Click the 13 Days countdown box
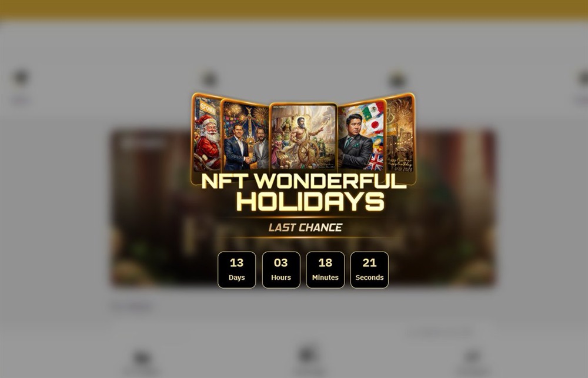Viewport: 588px width, 378px height. point(236,270)
